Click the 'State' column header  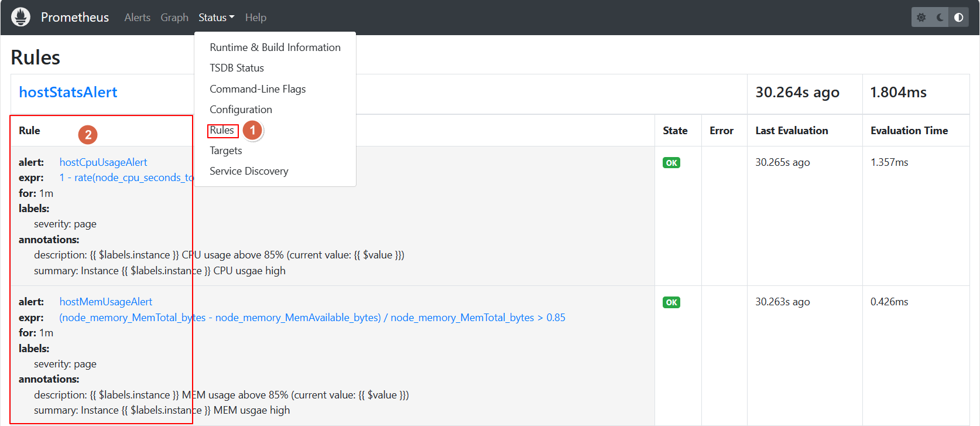click(675, 131)
